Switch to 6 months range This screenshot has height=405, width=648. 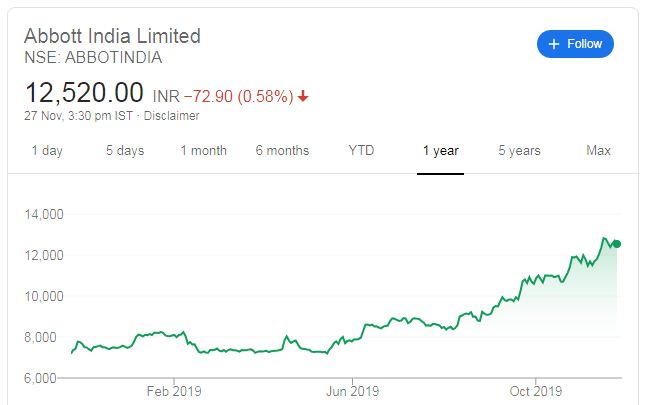click(282, 151)
